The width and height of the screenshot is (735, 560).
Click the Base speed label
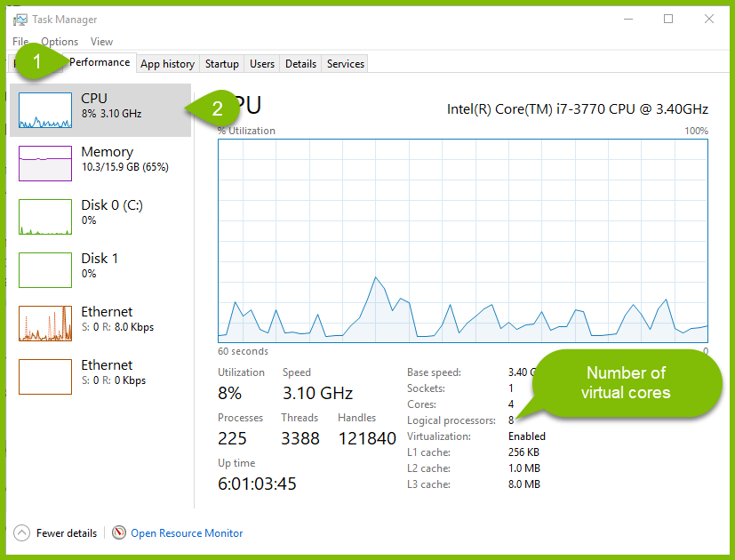pyautogui.click(x=434, y=372)
